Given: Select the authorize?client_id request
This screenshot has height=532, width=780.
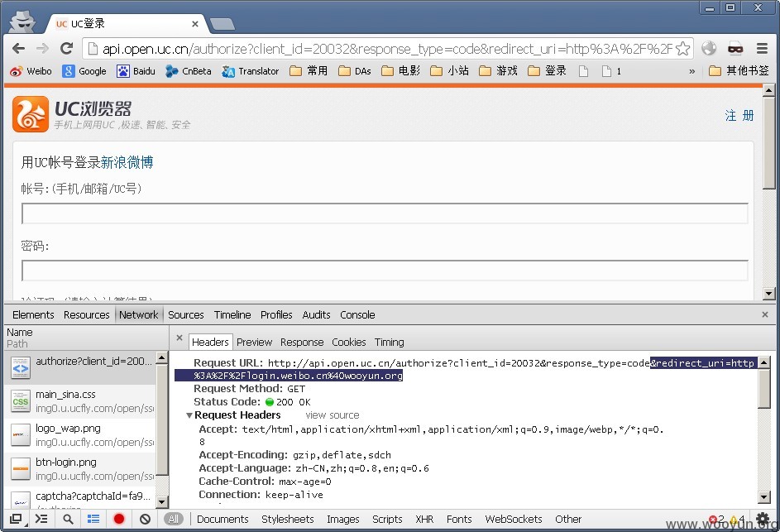Looking at the screenshot, I should pos(80,368).
